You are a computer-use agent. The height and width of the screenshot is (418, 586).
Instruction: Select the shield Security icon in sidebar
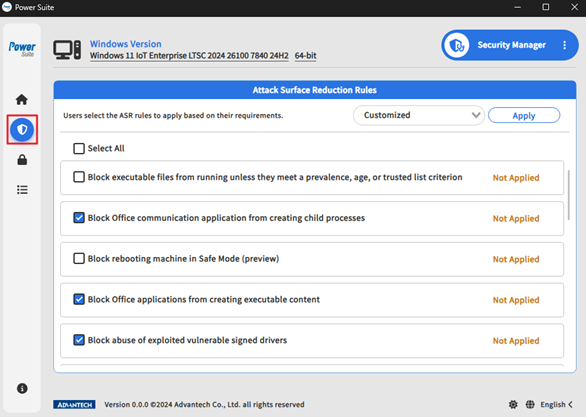(x=22, y=130)
